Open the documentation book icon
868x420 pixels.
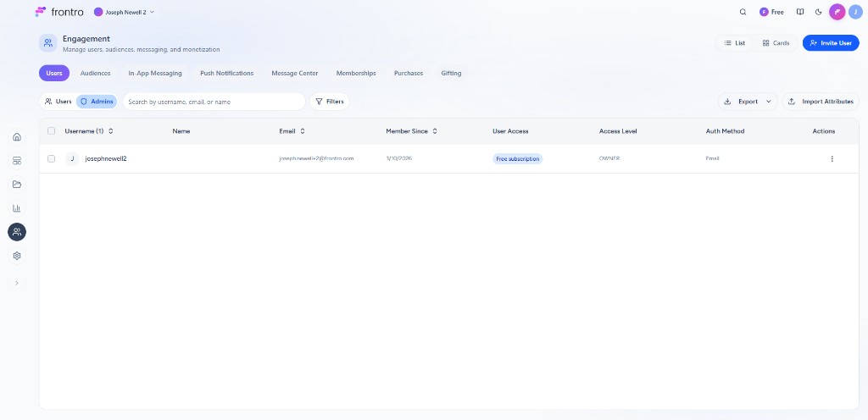point(800,12)
